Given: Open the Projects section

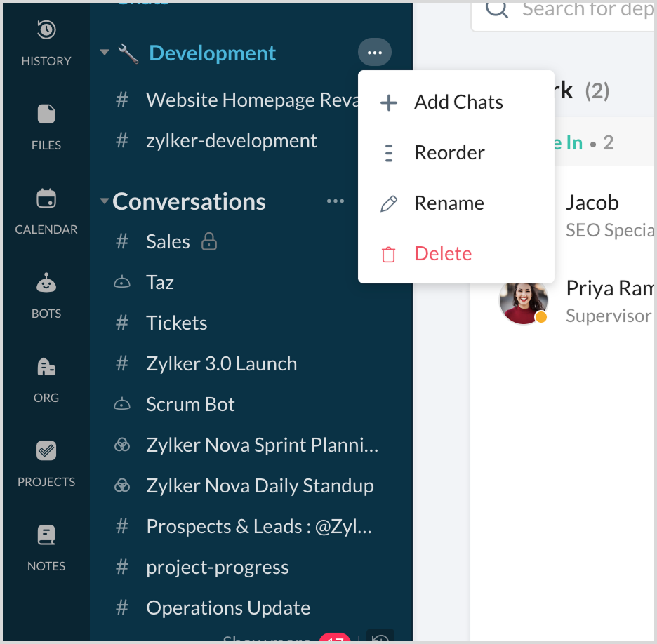Looking at the screenshot, I should [x=46, y=451].
